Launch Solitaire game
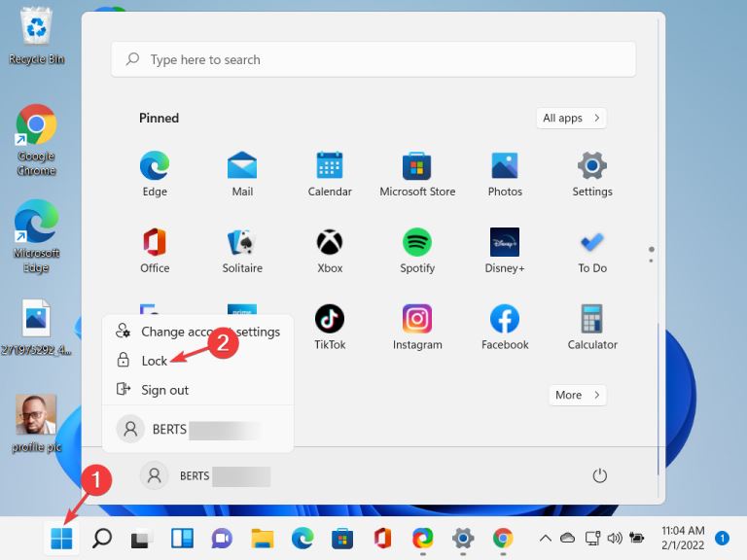The height and width of the screenshot is (560, 747). pyautogui.click(x=242, y=250)
